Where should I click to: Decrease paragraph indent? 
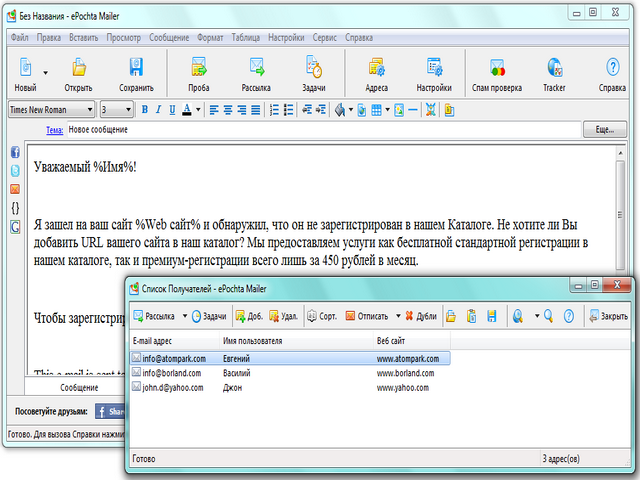coord(307,109)
